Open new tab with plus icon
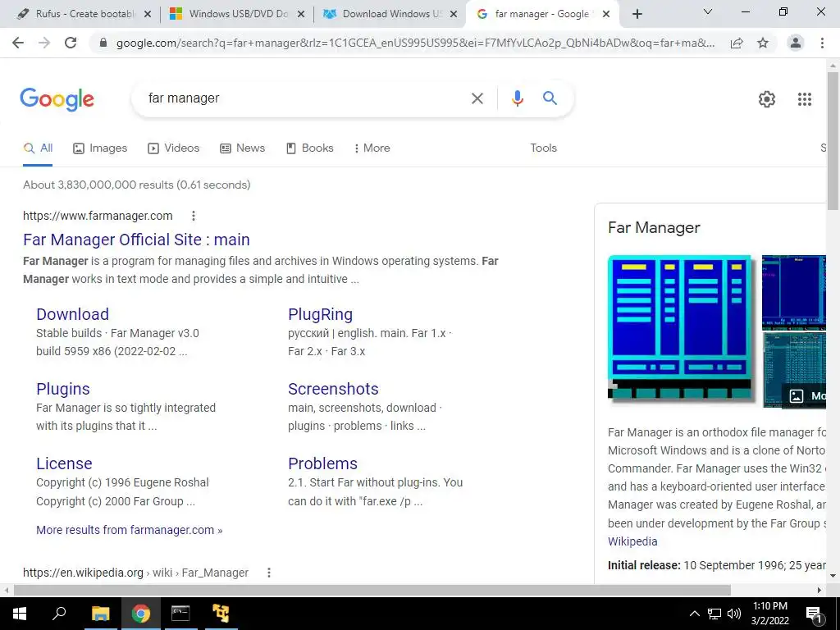This screenshot has height=630, width=840. [637, 14]
